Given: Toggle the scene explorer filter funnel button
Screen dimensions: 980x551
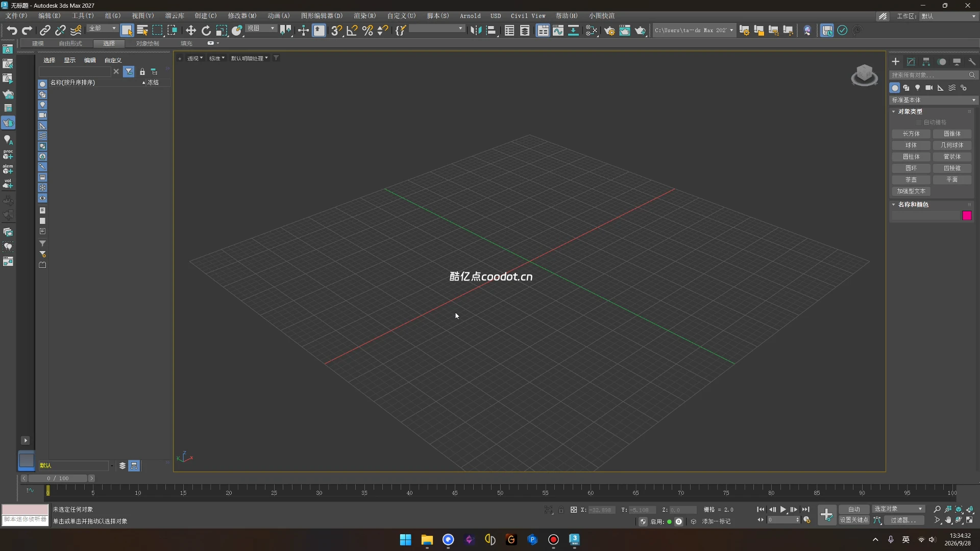Looking at the screenshot, I should tap(129, 72).
